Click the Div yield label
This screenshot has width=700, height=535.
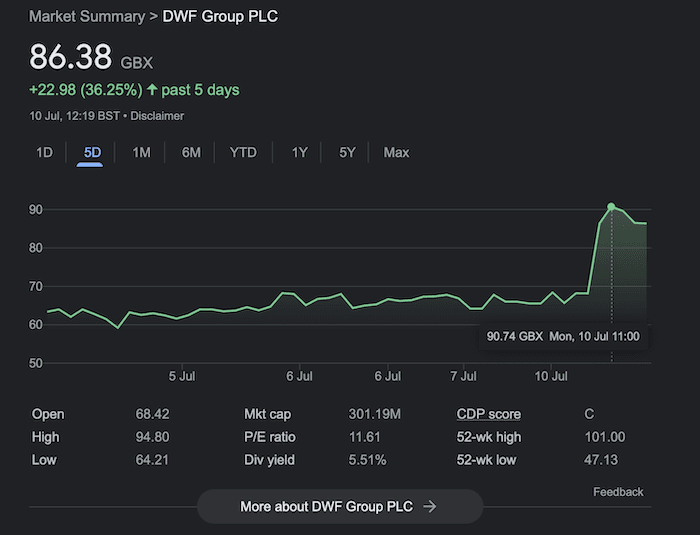pyautogui.click(x=269, y=460)
